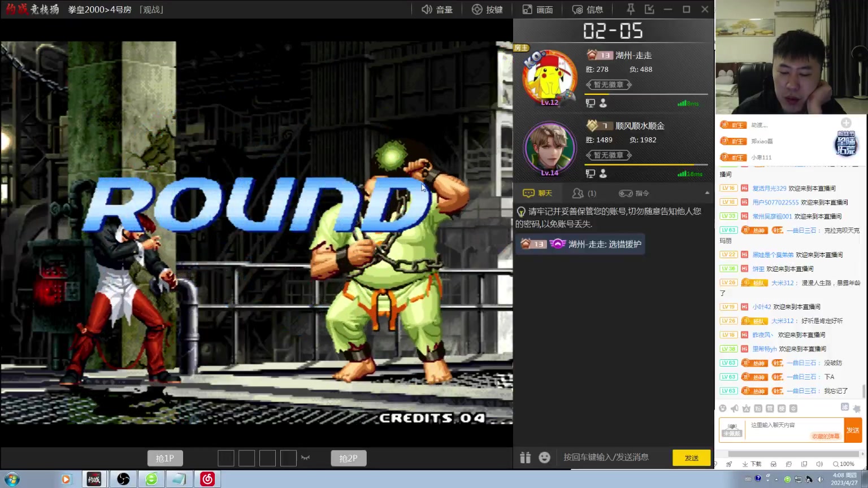The height and width of the screenshot is (488, 868).
Task: Open NetEase Cloud Music on the taskbar
Action: [207, 480]
